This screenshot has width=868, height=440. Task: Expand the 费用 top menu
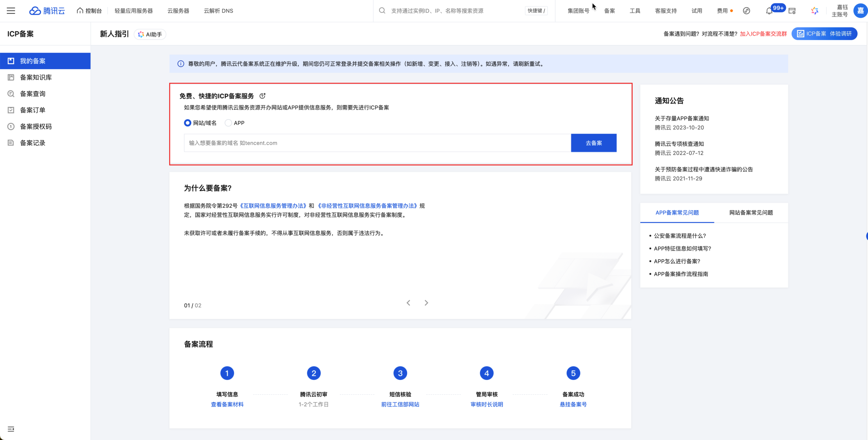point(722,11)
